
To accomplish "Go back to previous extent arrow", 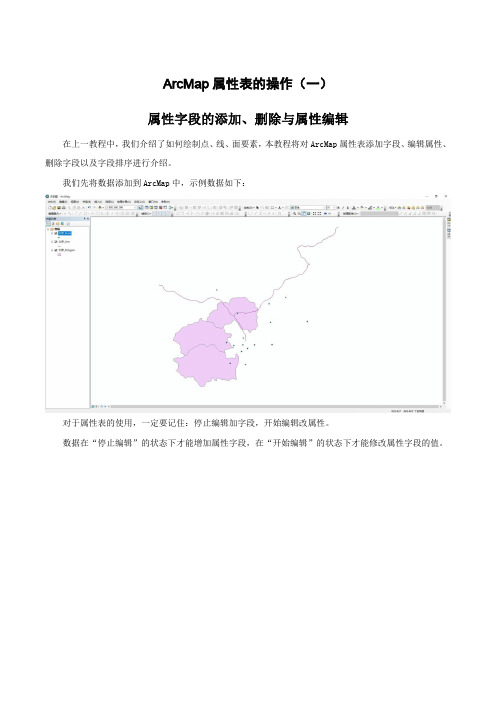I will pyautogui.click(x=325, y=214).
